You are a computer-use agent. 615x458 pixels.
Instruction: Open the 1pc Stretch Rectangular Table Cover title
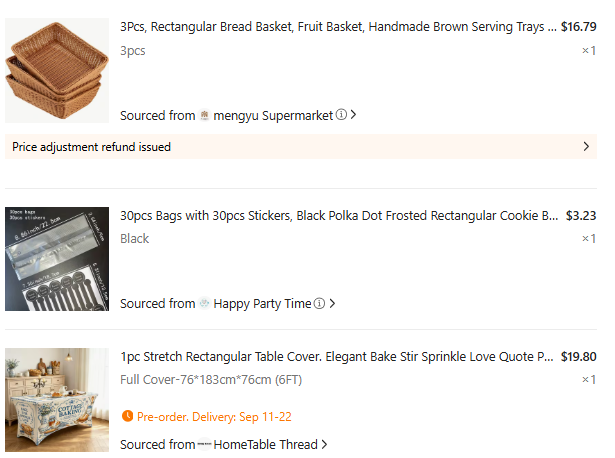(337, 356)
